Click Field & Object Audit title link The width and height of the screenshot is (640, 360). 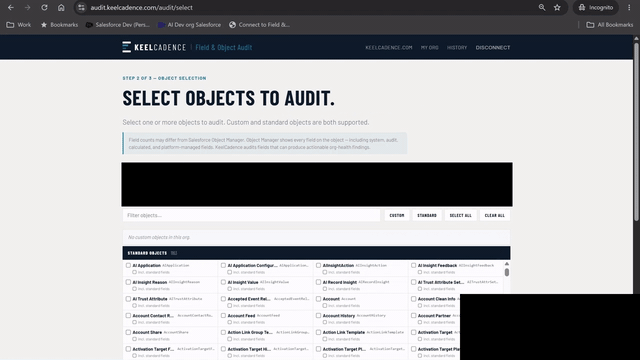224,47
